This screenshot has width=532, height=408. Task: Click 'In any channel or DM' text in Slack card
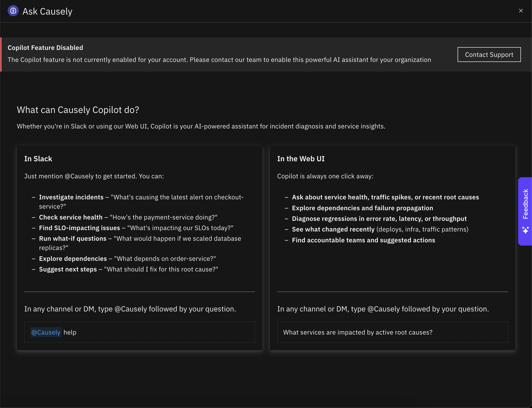pyautogui.click(x=130, y=309)
